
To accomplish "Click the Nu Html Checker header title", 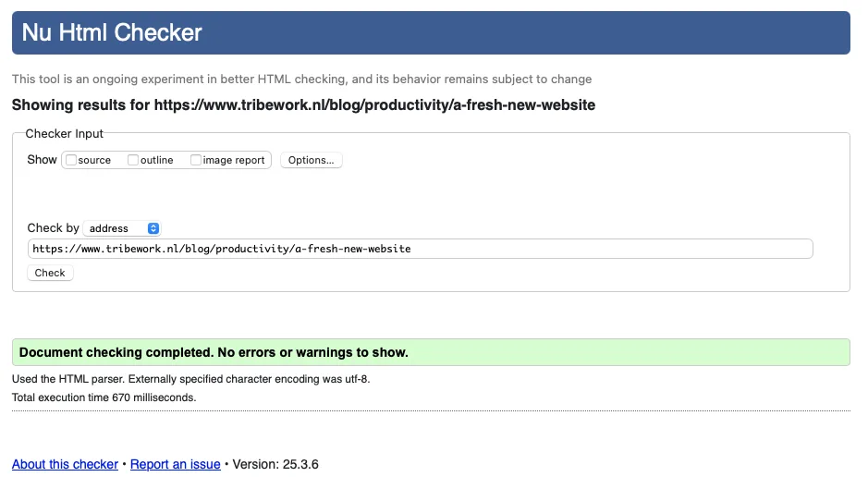I will 112,32.
